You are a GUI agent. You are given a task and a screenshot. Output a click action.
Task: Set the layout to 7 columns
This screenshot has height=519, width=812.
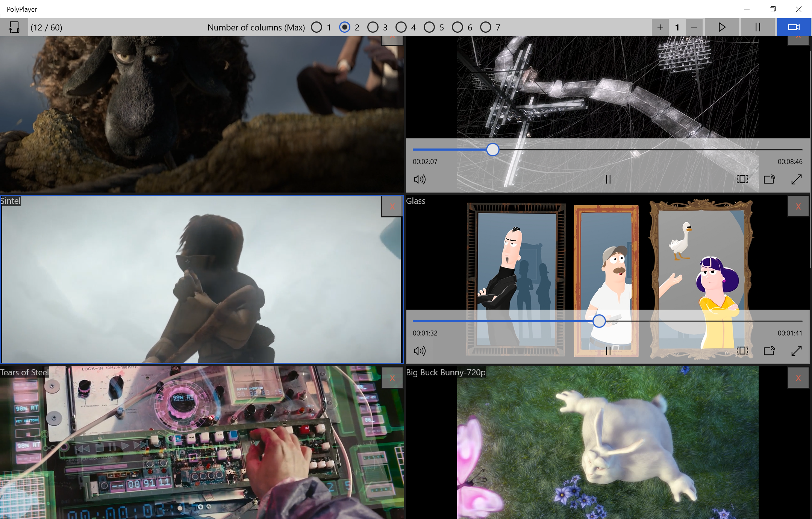(x=486, y=27)
